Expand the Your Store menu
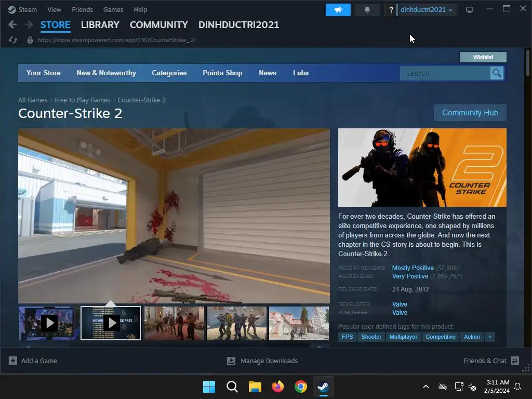Viewport: 532px width, 399px height. coord(44,73)
